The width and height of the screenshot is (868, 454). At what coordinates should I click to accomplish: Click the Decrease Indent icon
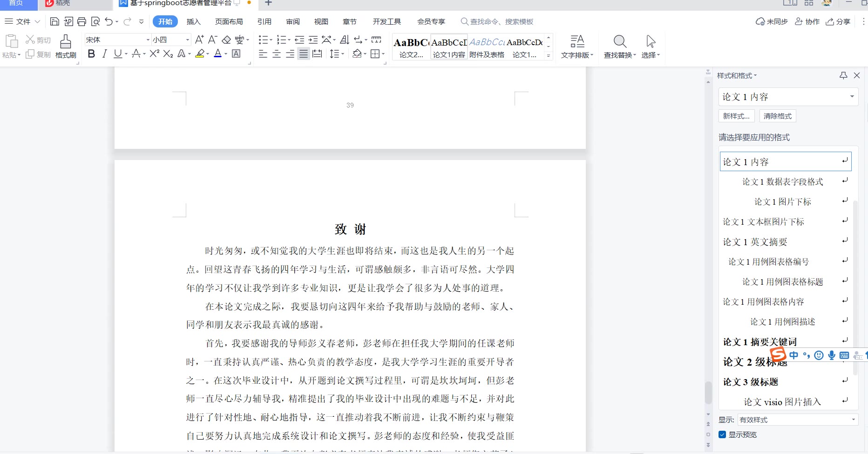[299, 40]
